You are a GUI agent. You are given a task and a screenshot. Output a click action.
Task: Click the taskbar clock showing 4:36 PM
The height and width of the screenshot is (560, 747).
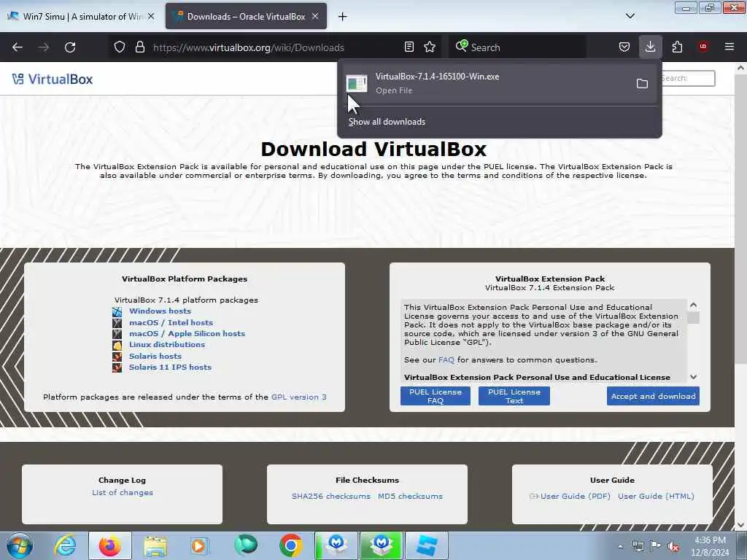tap(710, 546)
